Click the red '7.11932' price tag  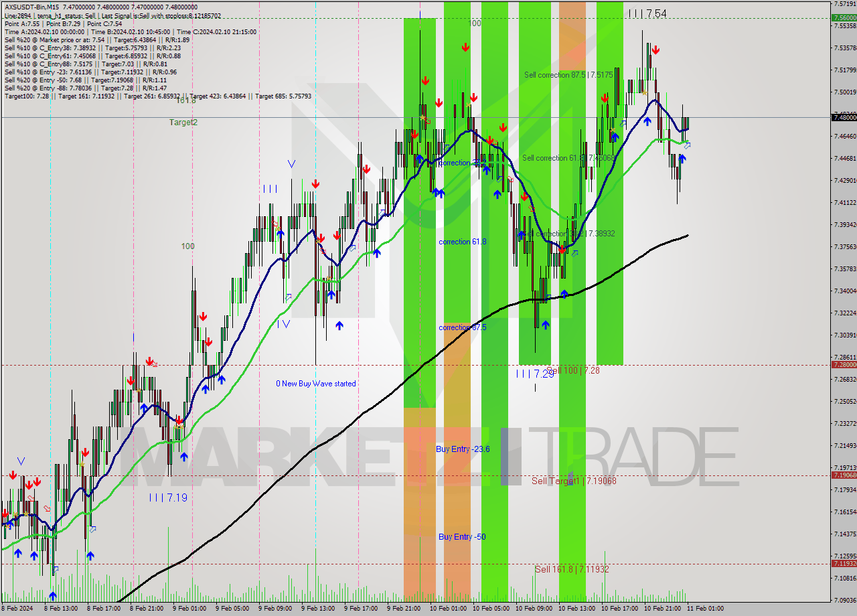pyautogui.click(x=844, y=564)
